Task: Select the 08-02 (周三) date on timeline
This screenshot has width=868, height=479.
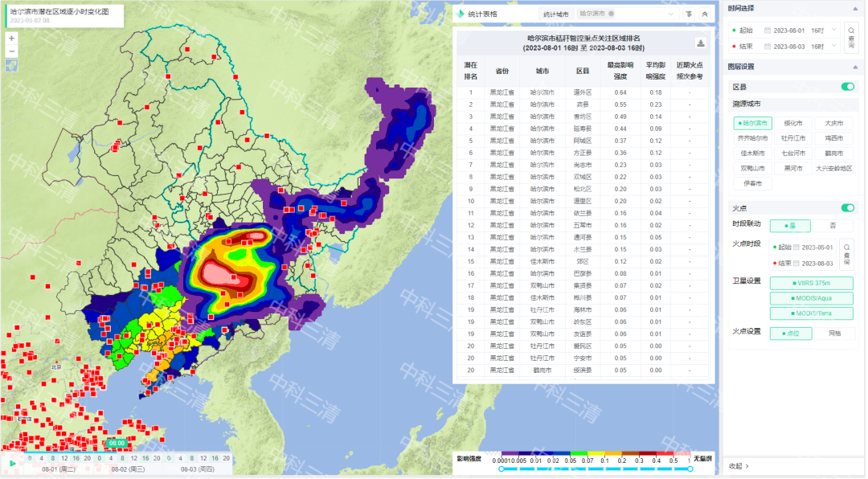Action: [x=128, y=469]
